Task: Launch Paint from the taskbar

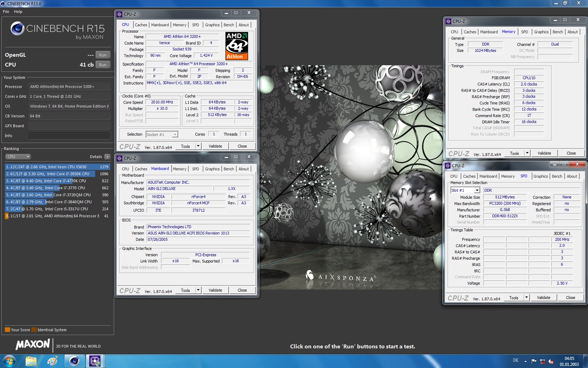Action: 52,361
